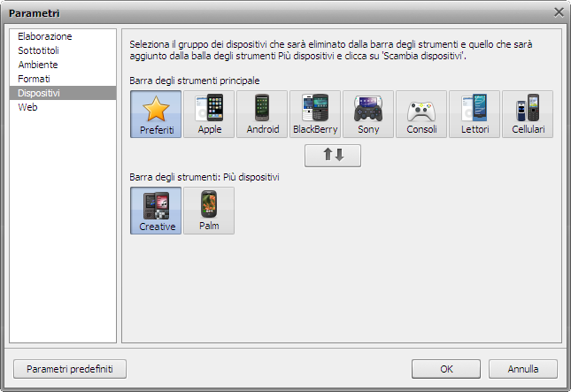
Task: Select the Creative device group
Action: pos(156,211)
